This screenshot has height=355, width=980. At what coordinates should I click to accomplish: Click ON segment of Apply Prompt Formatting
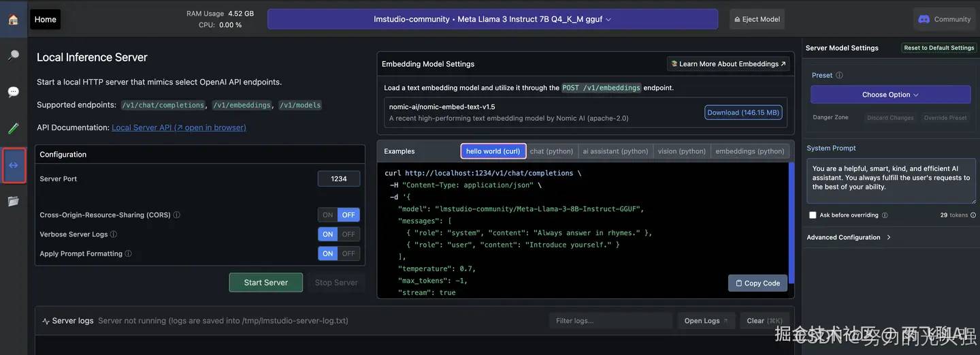328,253
